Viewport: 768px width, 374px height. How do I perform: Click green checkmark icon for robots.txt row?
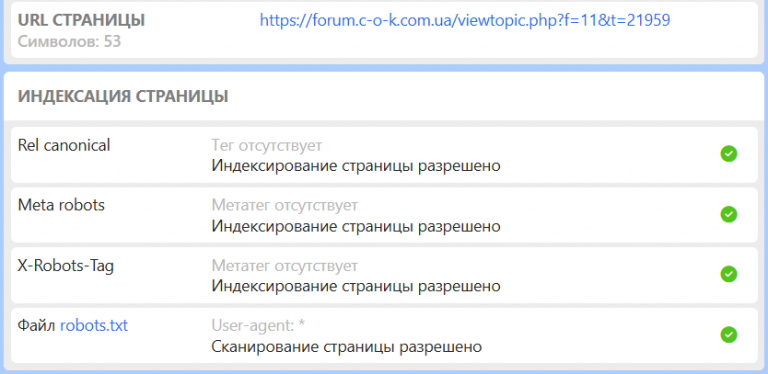tap(729, 335)
